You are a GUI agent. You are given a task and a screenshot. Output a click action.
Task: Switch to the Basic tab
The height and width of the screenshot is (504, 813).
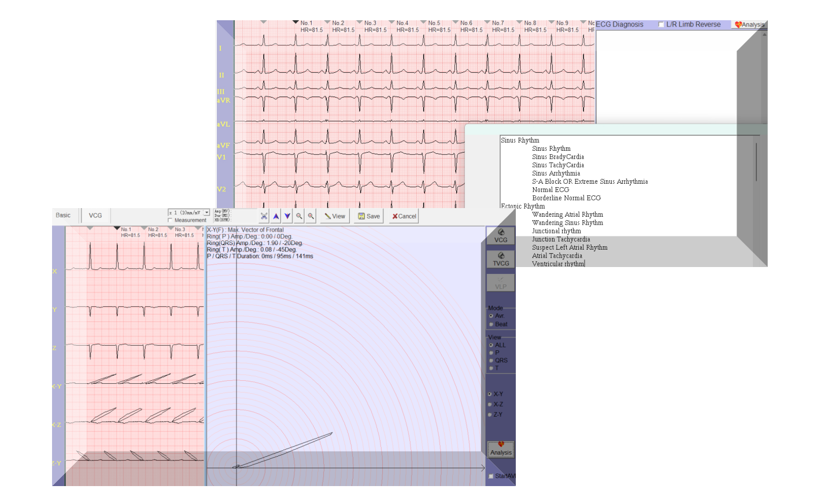pyautogui.click(x=63, y=216)
